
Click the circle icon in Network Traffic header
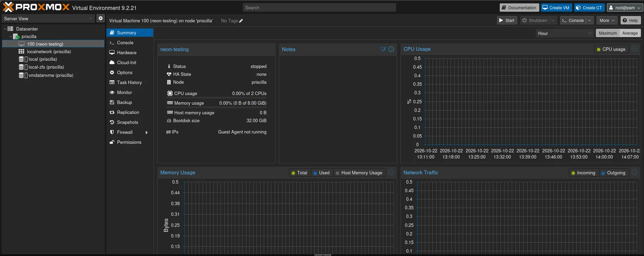[634, 172]
